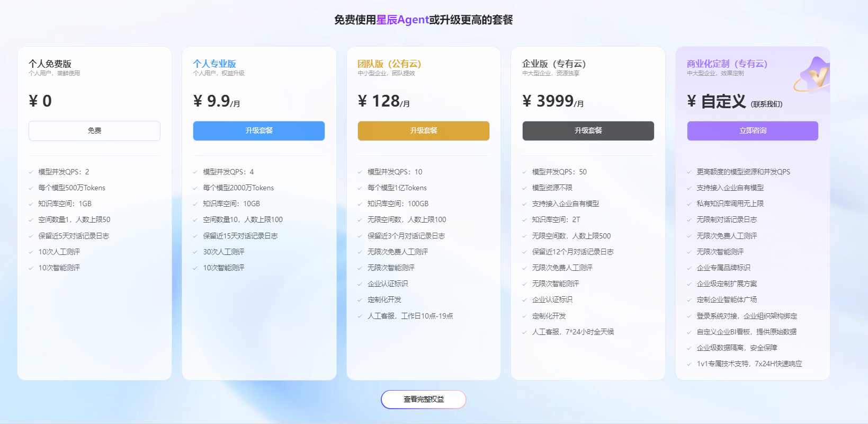Click the ¥ 128/月 price

[384, 101]
